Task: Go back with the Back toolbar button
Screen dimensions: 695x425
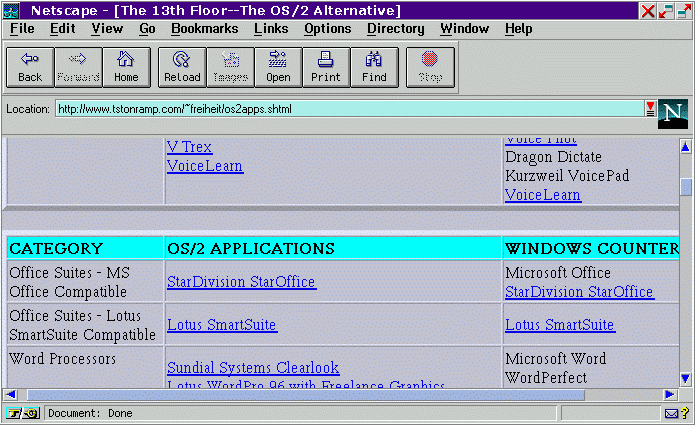Action: coord(30,67)
